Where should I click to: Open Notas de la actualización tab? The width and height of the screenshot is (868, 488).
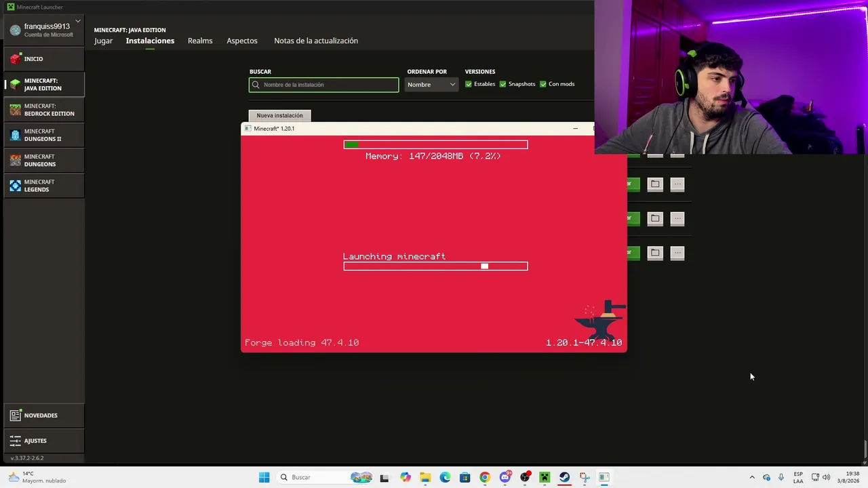pyautogui.click(x=316, y=41)
